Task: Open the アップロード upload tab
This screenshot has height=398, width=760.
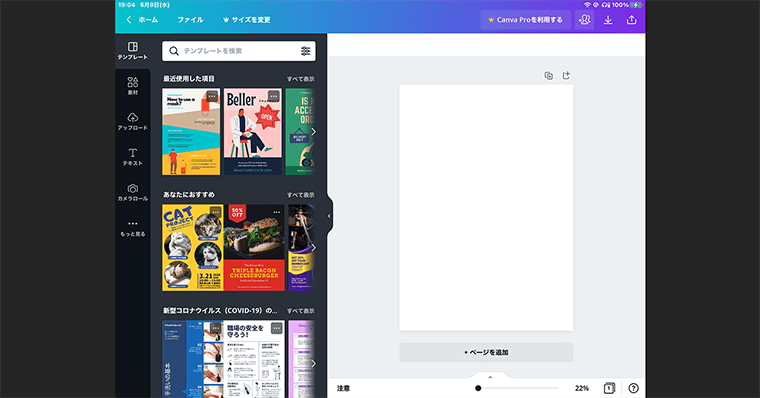Action: [132, 121]
